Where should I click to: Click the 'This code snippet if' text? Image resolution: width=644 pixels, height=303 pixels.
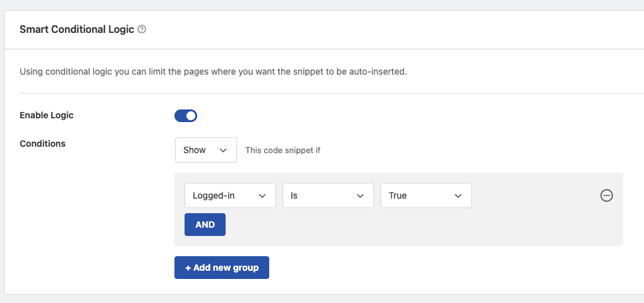[283, 150]
